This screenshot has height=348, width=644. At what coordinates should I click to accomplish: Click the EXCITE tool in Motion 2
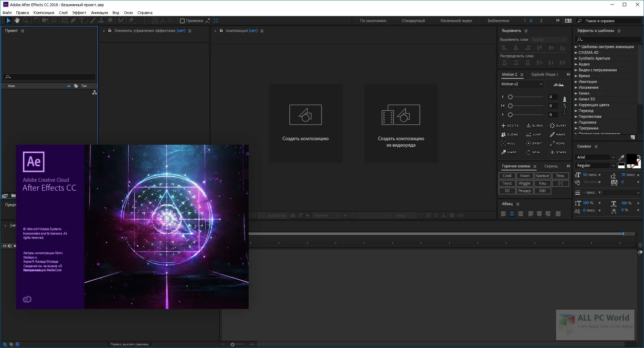pos(510,126)
